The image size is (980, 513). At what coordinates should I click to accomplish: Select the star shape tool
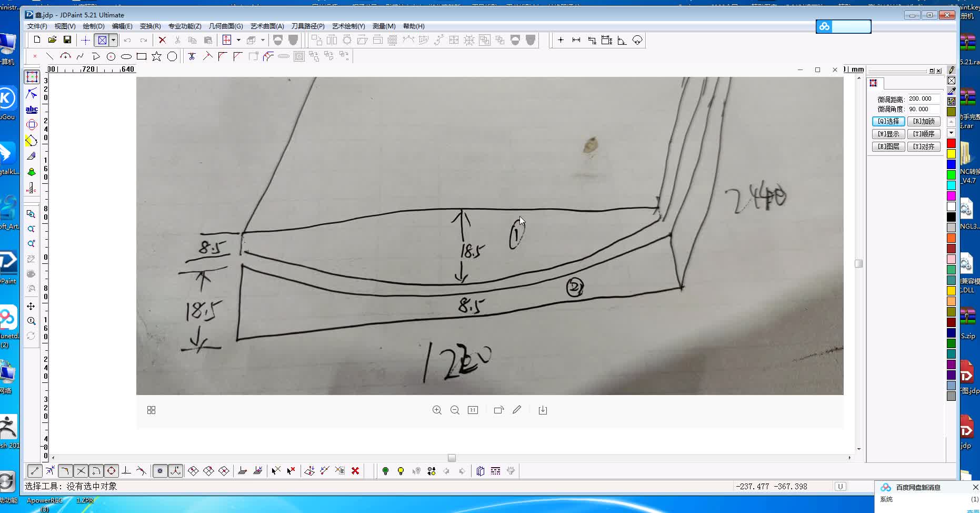157,56
